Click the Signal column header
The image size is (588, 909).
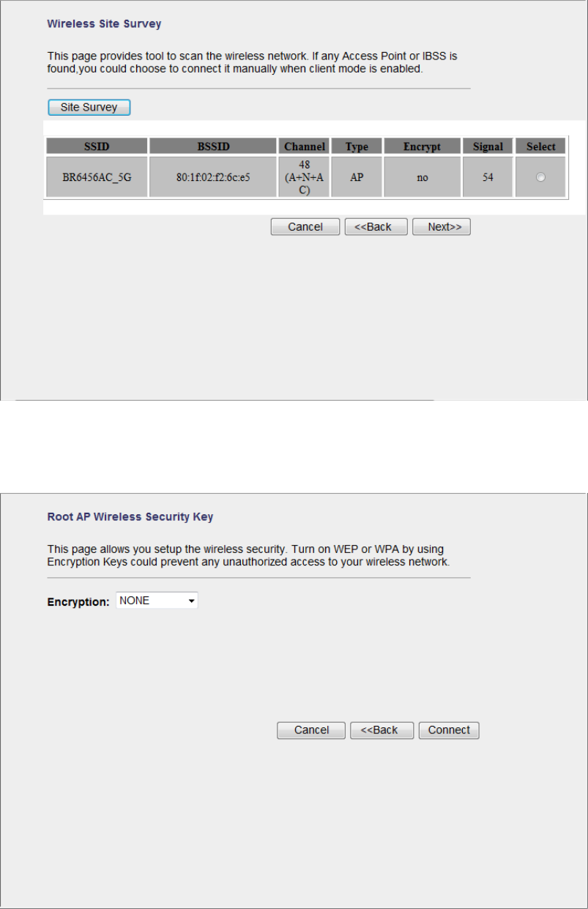[488, 146]
